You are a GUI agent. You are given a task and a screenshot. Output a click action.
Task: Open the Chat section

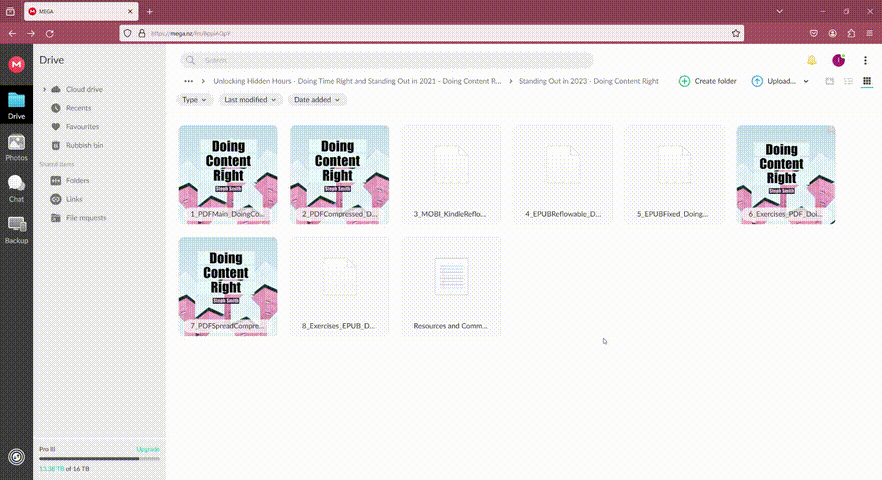16,189
